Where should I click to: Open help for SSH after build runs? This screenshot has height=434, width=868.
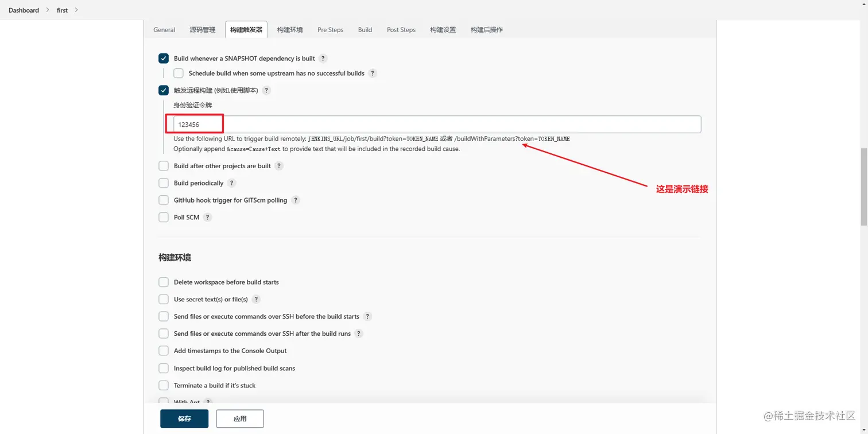point(359,334)
